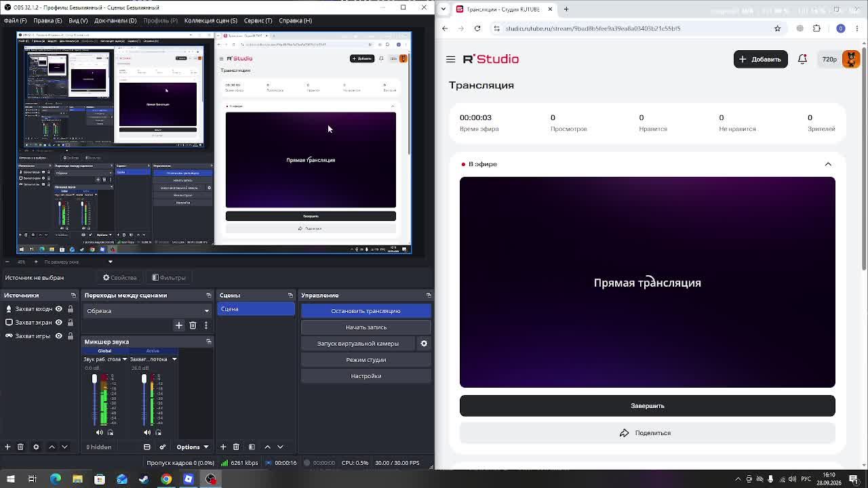This screenshot has height=488, width=868.
Task: Open the RUTUBE profile avatar
Action: 851,59
